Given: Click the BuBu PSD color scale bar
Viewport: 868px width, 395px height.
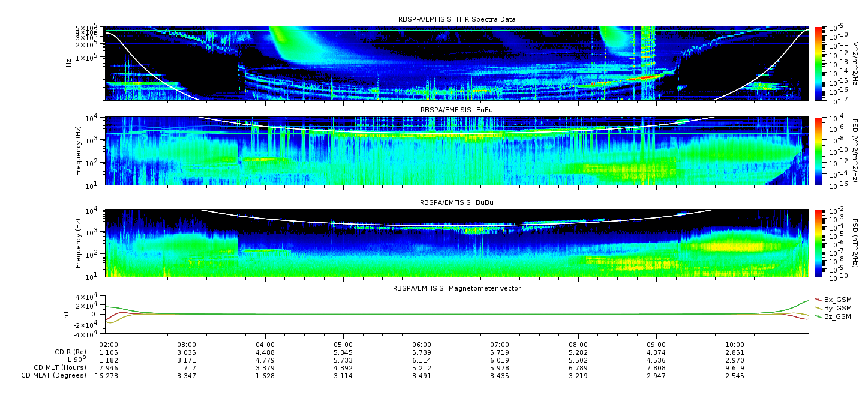Looking at the screenshot, I should (x=819, y=243).
